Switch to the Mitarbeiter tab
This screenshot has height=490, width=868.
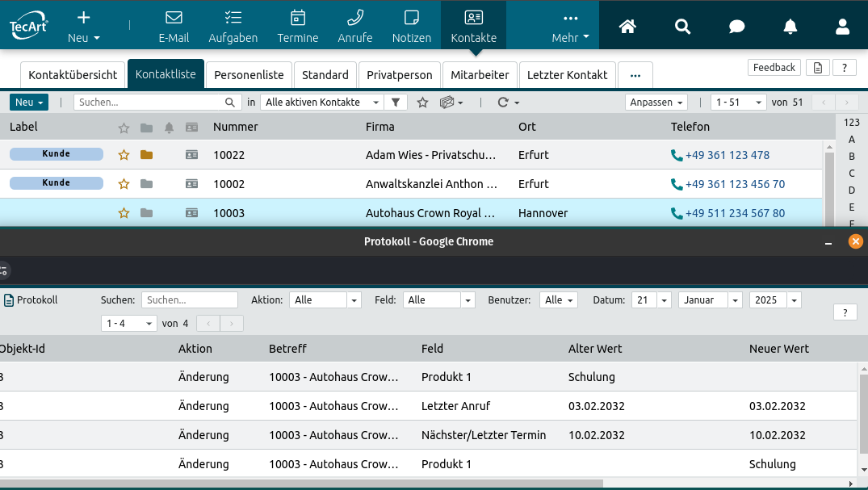(x=480, y=75)
